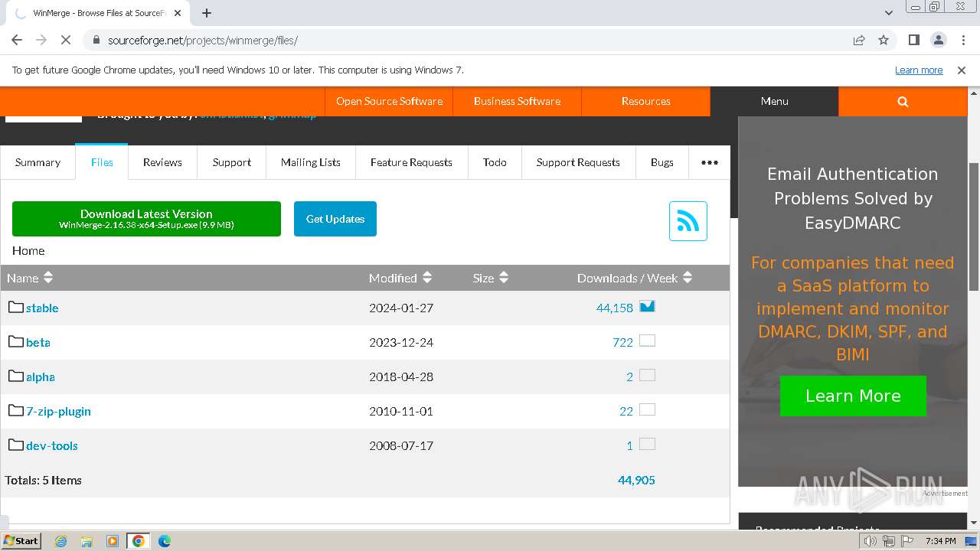980x551 pixels.
Task: Open the 7-zip-plugin folder link
Action: point(58,411)
